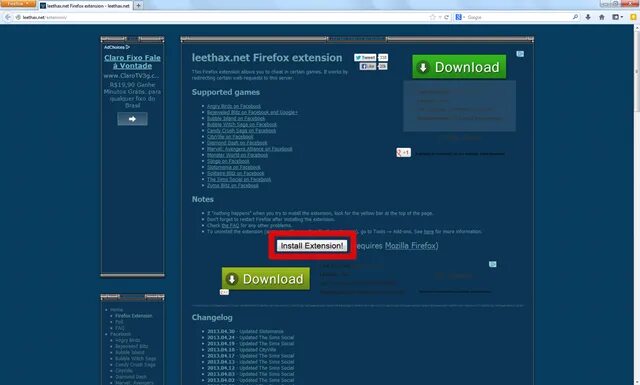Click the lower green Download button above Changelog
The height and width of the screenshot is (385, 640).
point(266,279)
